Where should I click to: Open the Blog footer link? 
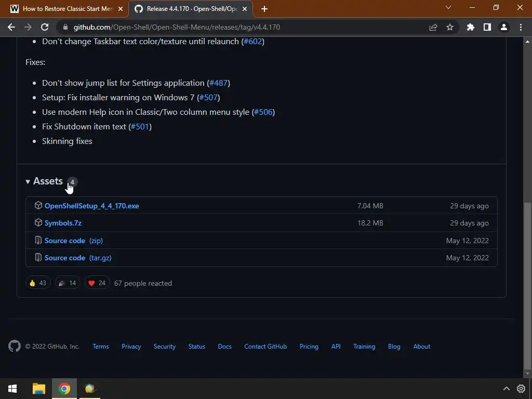[x=394, y=347]
